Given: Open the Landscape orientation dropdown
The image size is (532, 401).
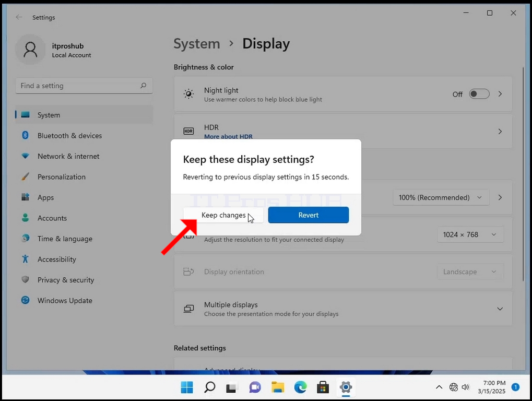Looking at the screenshot, I should (470, 272).
